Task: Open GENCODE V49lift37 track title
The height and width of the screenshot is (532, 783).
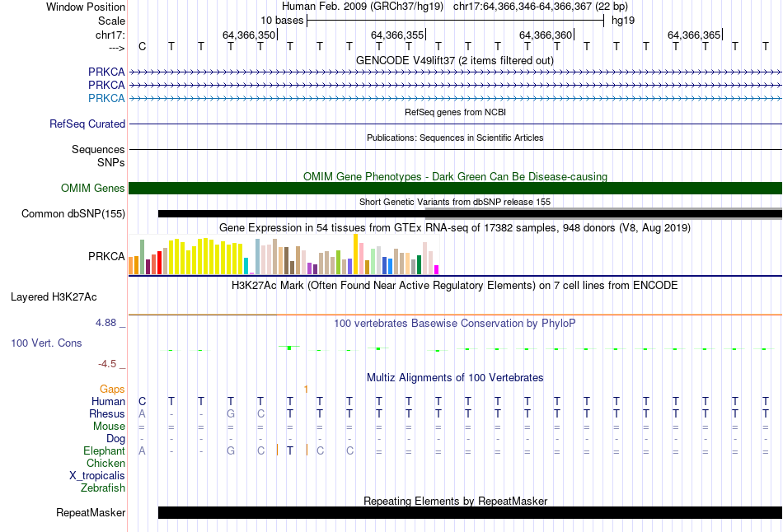Action: click(454, 60)
